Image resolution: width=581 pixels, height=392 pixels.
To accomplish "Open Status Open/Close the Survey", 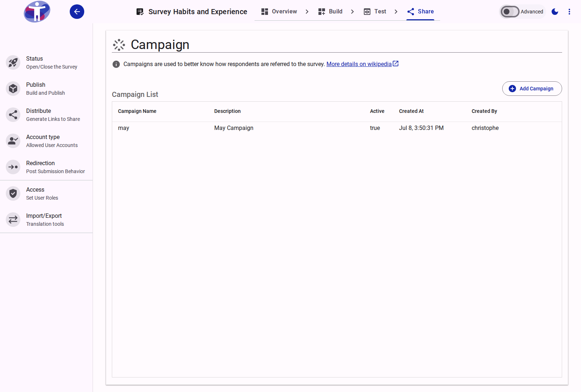I will [46, 62].
